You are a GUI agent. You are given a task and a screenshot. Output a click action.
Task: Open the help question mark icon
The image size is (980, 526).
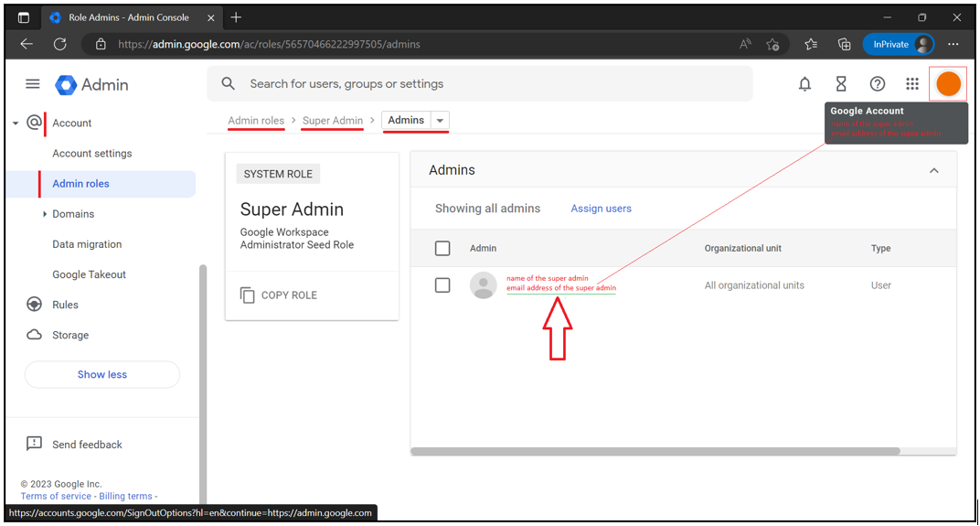[x=878, y=84]
